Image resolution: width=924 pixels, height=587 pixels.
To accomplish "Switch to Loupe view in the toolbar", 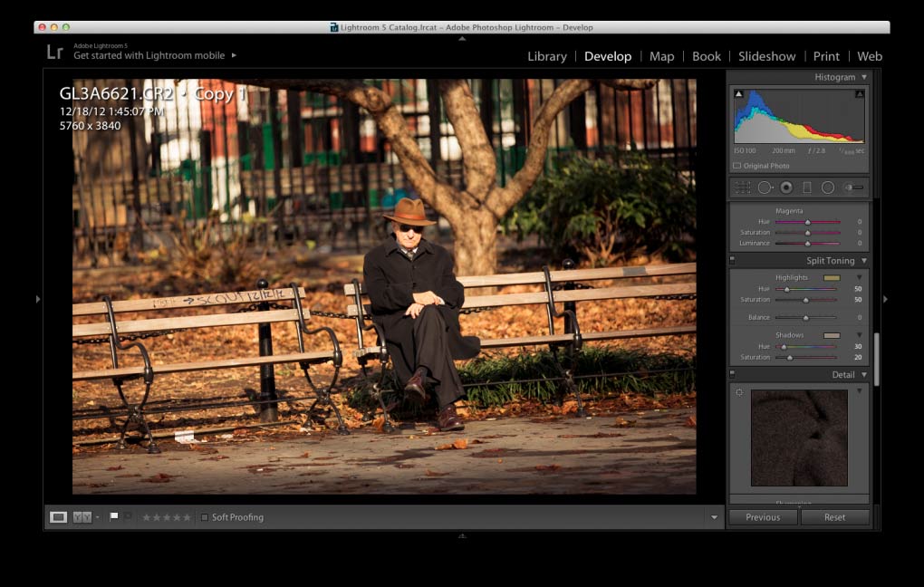I will (58, 516).
